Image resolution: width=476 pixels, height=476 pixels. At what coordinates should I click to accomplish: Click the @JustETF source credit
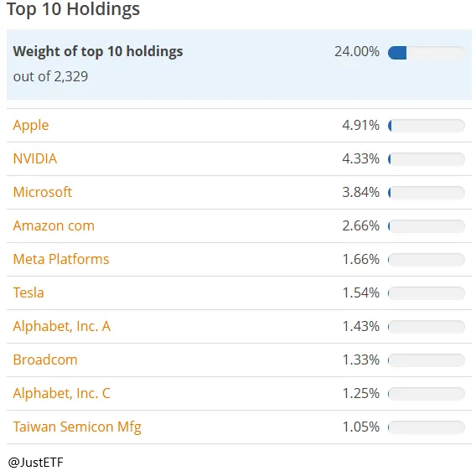[x=35, y=462]
